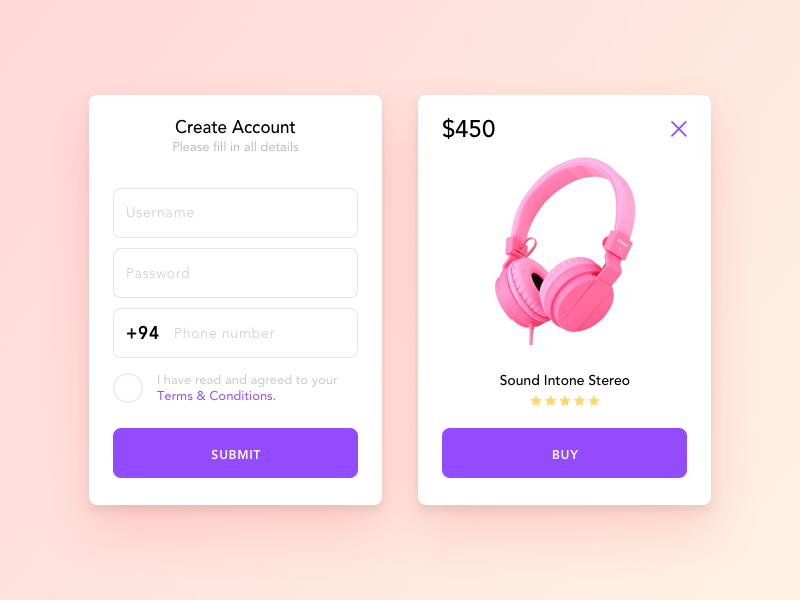Click the BUY button

564,453
